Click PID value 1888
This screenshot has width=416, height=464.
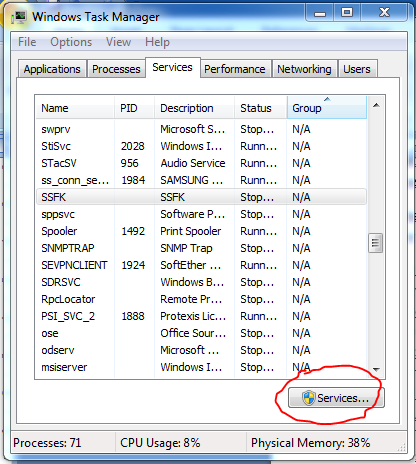133,316
